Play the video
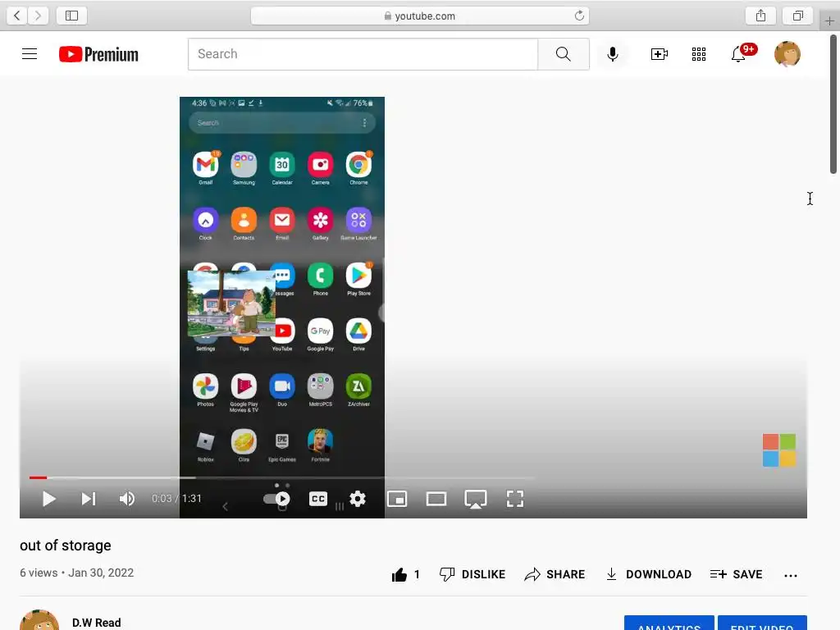The image size is (840, 630). [x=48, y=499]
